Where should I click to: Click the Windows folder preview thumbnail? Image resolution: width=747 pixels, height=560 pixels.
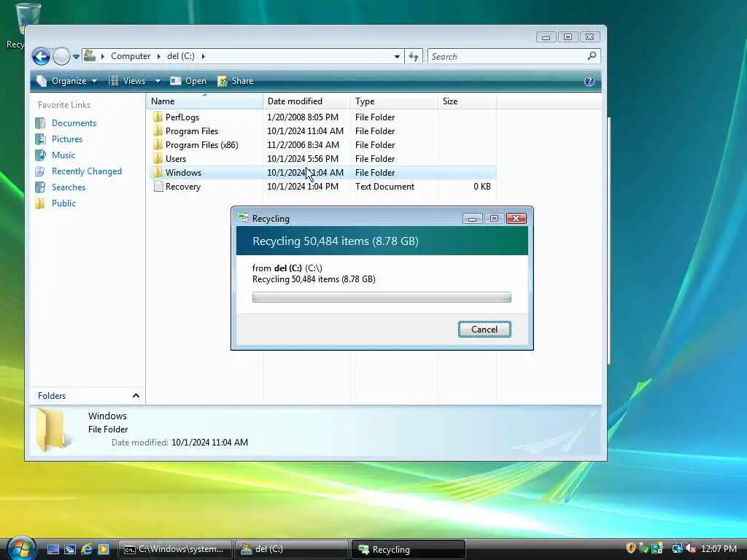tap(52, 430)
